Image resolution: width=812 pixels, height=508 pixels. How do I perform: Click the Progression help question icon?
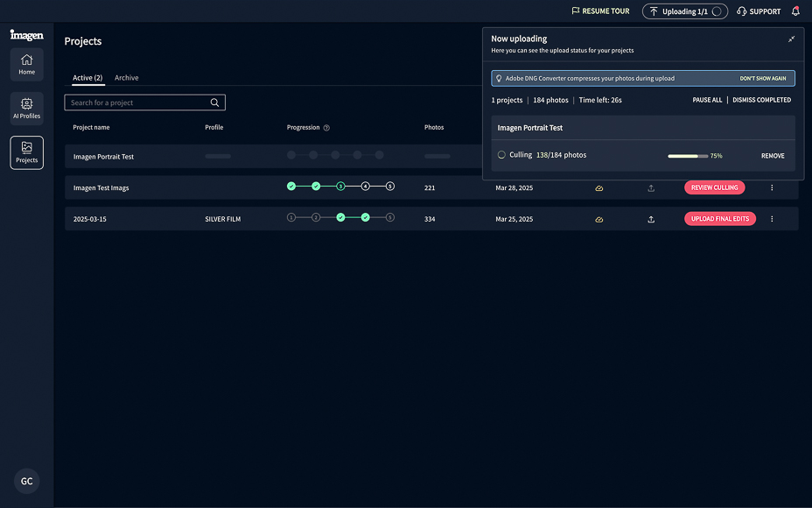click(x=326, y=128)
